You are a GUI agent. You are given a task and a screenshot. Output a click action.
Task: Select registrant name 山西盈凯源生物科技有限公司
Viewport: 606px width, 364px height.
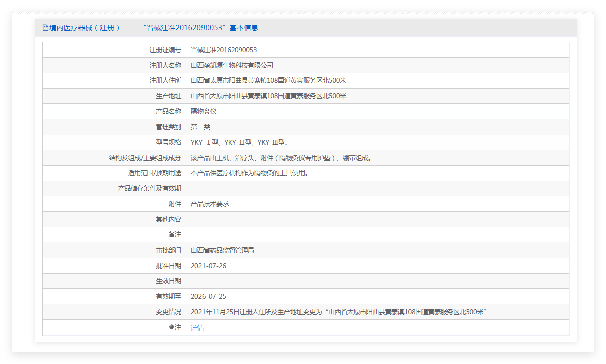click(232, 65)
